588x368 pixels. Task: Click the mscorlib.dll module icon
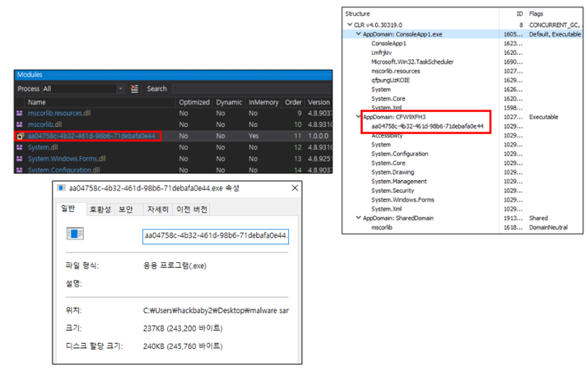pos(20,125)
